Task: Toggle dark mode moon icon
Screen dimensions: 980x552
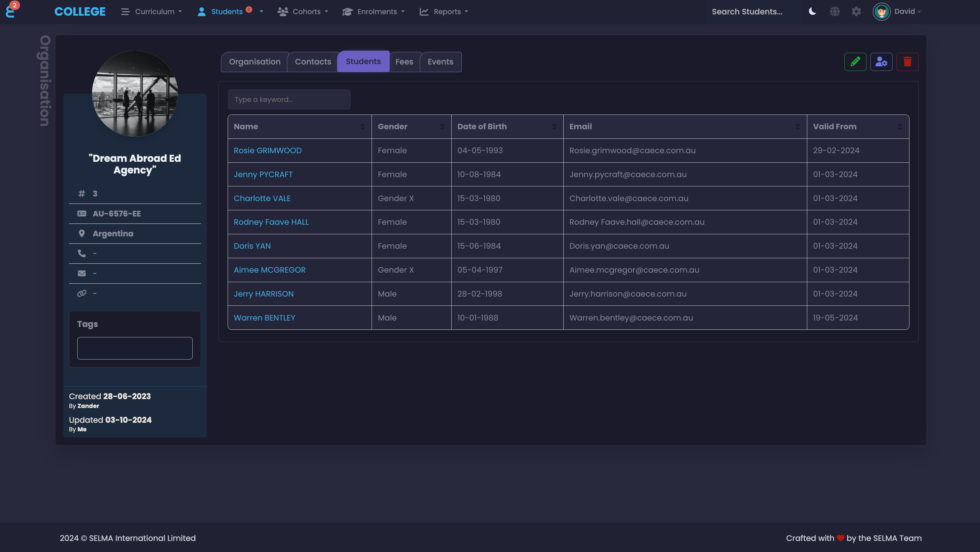Action: [x=812, y=11]
